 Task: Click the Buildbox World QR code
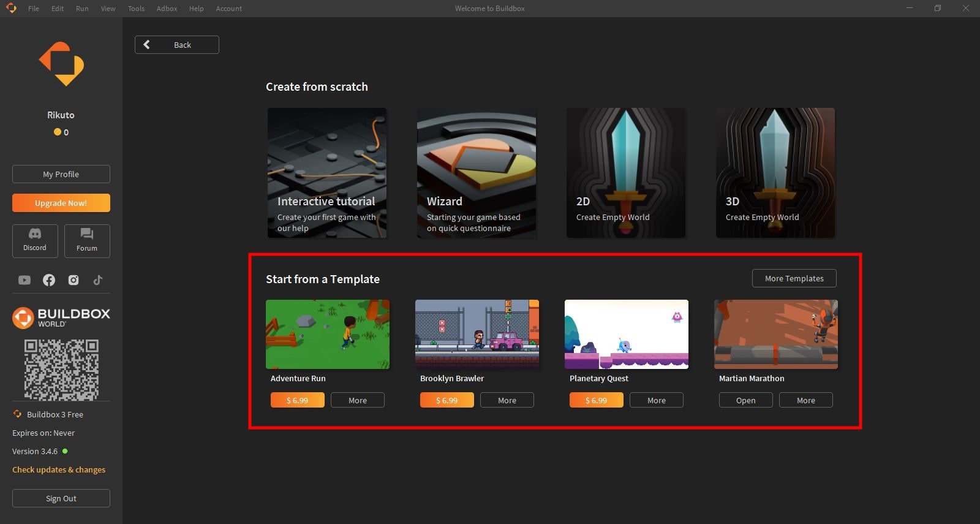(x=61, y=370)
